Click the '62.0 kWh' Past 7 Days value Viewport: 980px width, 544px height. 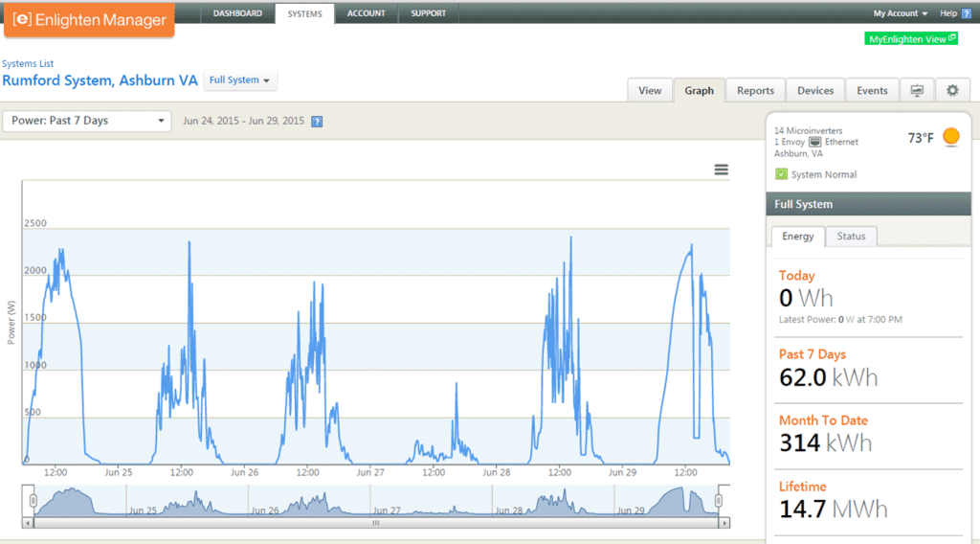click(x=828, y=377)
